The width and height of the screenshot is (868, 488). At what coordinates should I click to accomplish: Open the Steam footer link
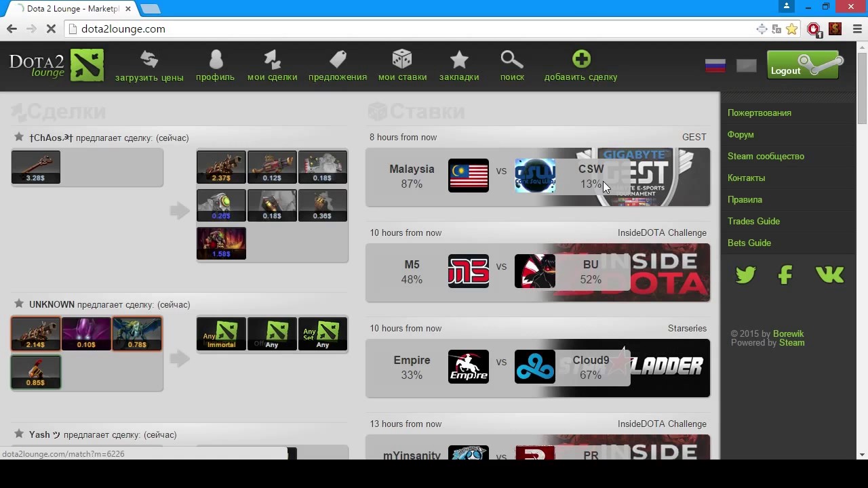click(791, 342)
